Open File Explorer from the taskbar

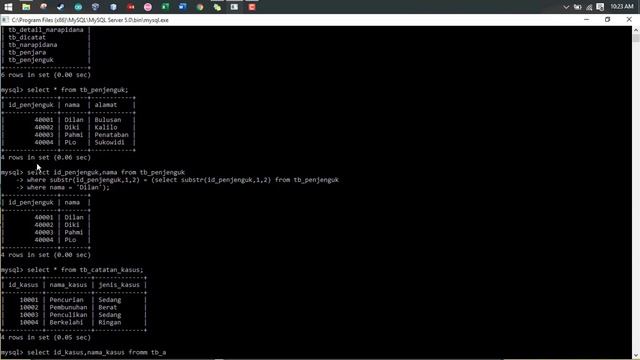[x=26, y=7]
